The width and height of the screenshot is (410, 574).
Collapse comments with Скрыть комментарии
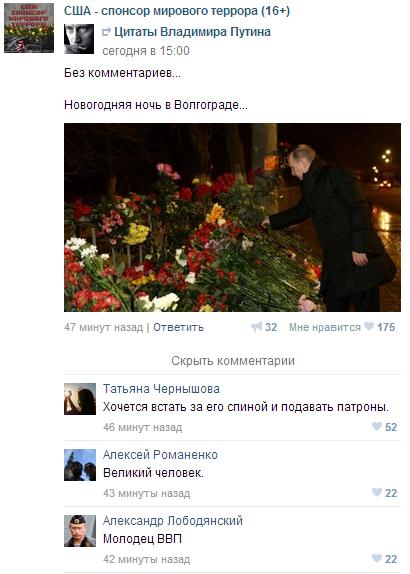233,361
